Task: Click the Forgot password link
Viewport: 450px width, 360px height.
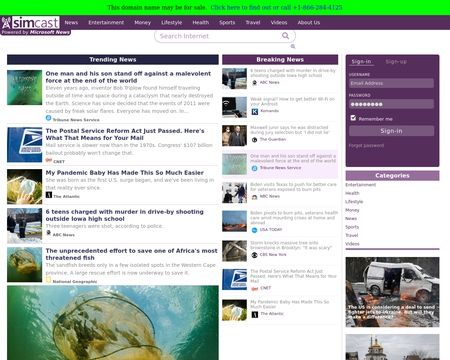Action: coord(366,145)
